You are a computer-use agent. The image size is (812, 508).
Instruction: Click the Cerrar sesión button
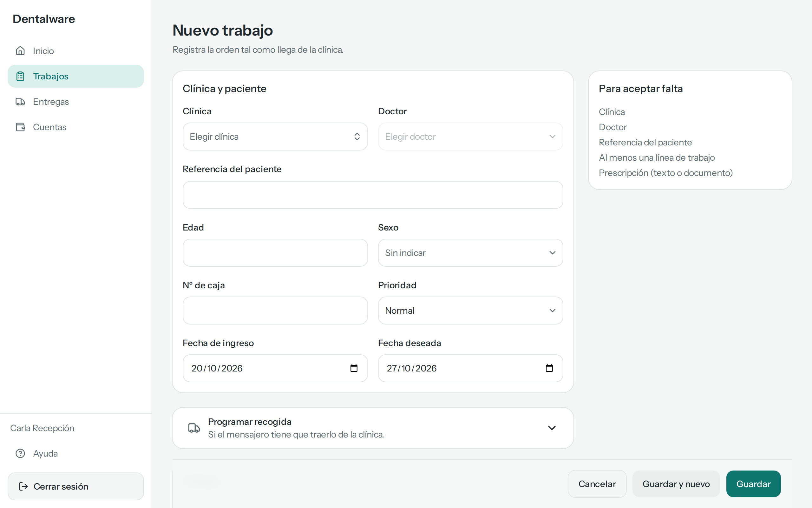click(76, 486)
